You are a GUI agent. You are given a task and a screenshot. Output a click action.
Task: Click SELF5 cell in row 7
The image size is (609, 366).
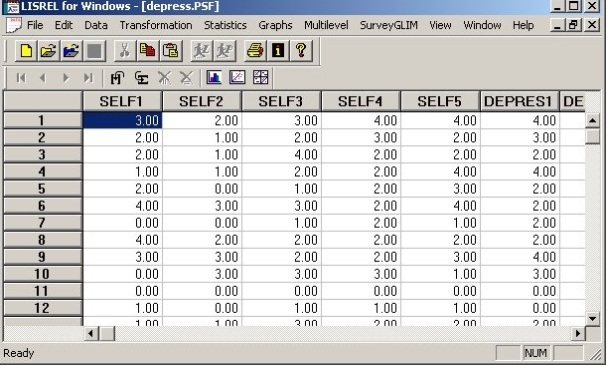click(x=440, y=223)
